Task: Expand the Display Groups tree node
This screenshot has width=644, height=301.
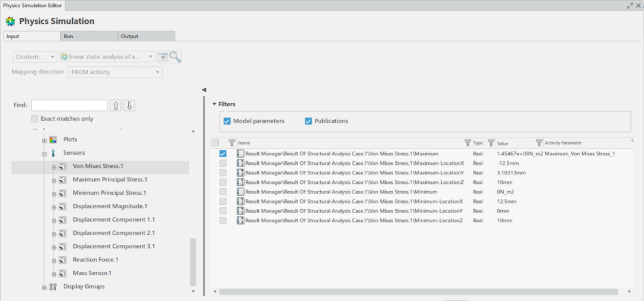Action: (44, 287)
